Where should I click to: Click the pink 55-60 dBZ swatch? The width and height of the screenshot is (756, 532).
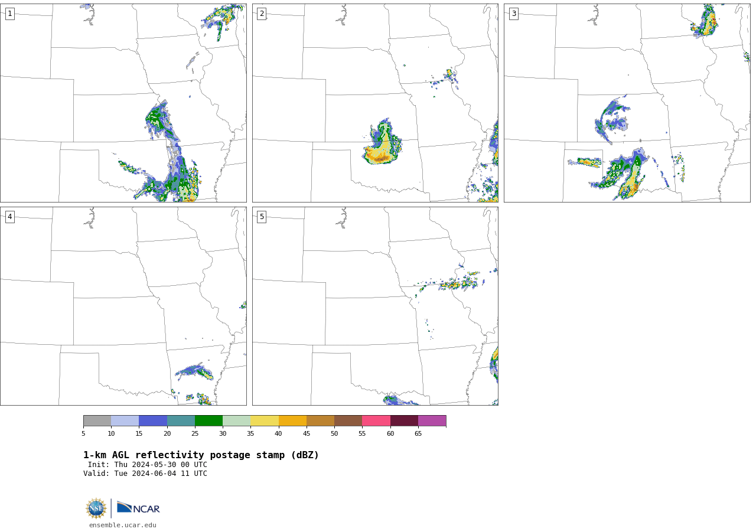pyautogui.click(x=376, y=421)
